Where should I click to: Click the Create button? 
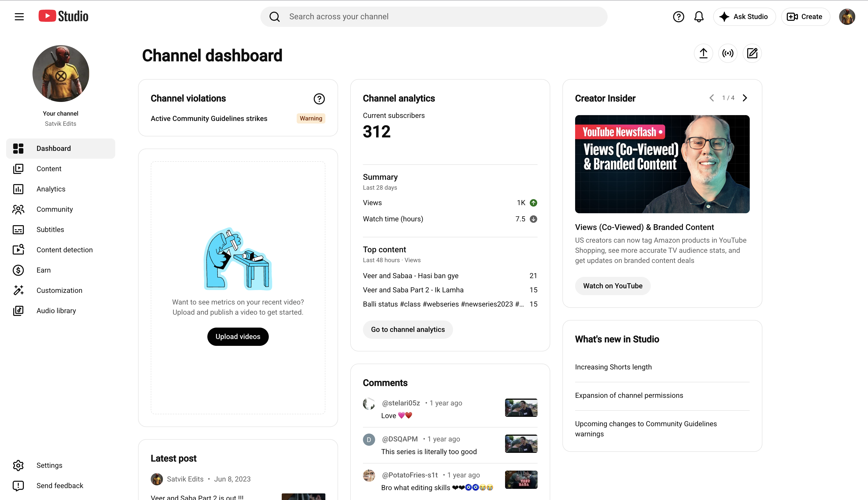(805, 16)
